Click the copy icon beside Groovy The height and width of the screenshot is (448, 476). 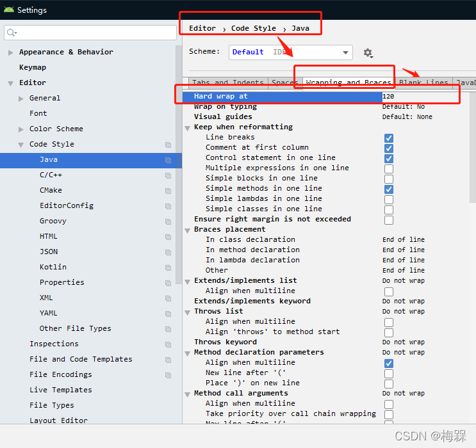click(168, 221)
